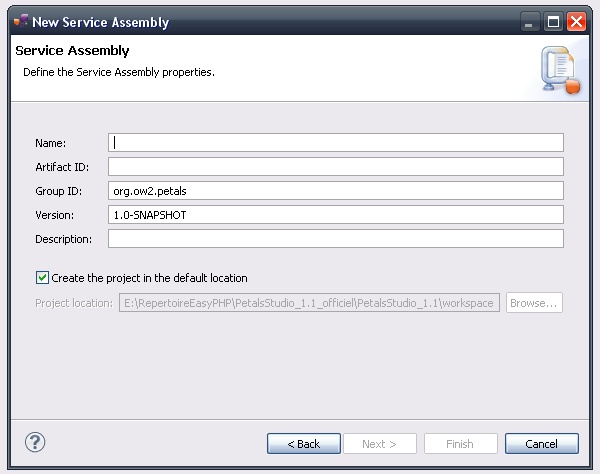Focus the Name text field
Viewport: 600px width, 474px height.
[x=335, y=142]
